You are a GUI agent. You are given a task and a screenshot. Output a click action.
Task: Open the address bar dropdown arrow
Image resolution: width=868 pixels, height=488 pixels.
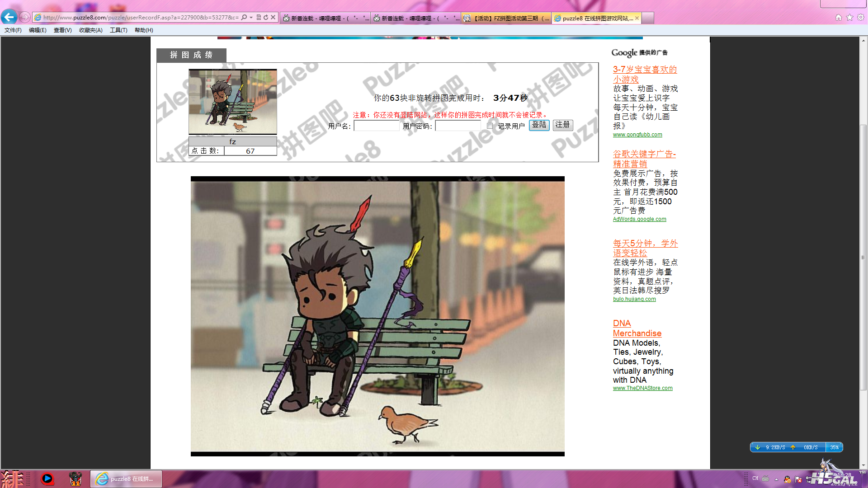(x=251, y=17)
